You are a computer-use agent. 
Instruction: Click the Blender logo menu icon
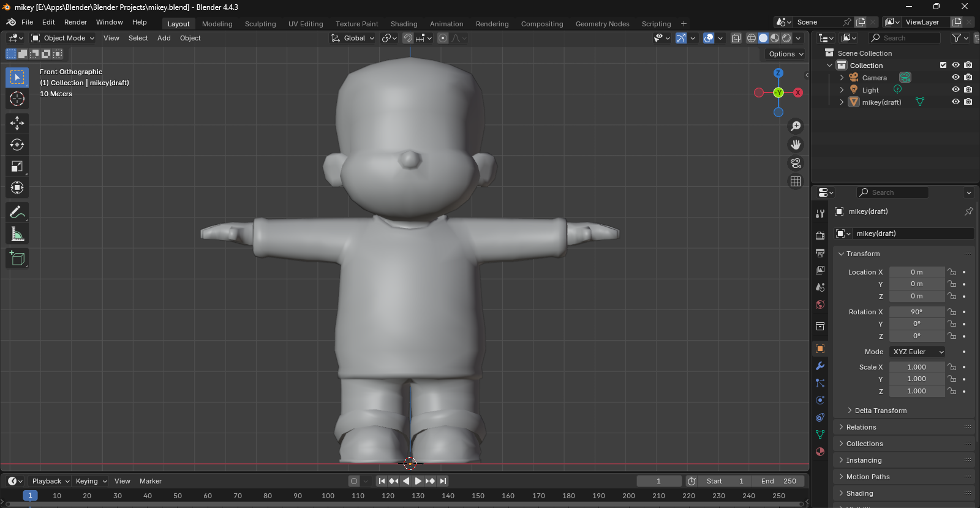(11, 22)
